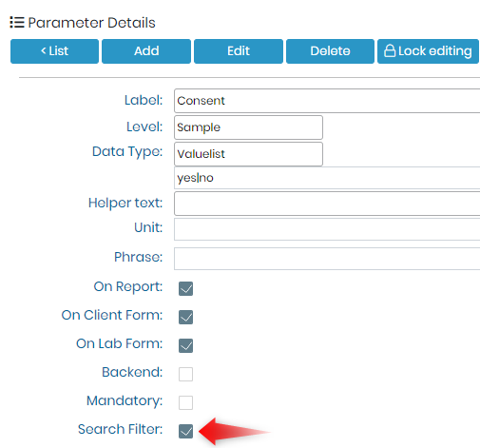
Task: Toggle the On Lab Form checkbox
Action: point(185,345)
